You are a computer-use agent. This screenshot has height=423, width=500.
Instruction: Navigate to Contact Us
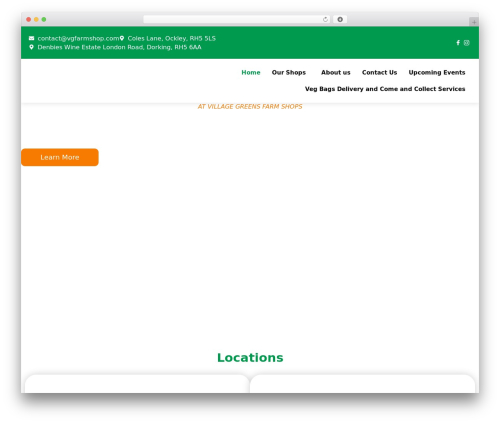(x=379, y=72)
